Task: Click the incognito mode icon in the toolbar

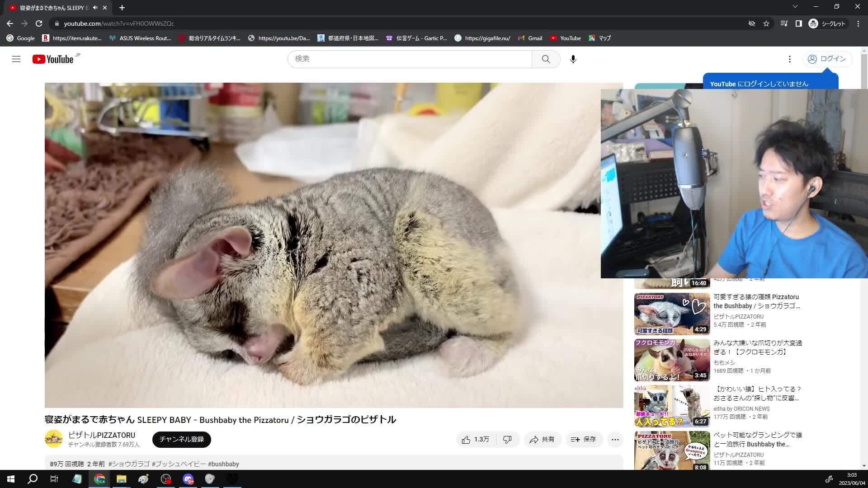Action: (x=813, y=23)
